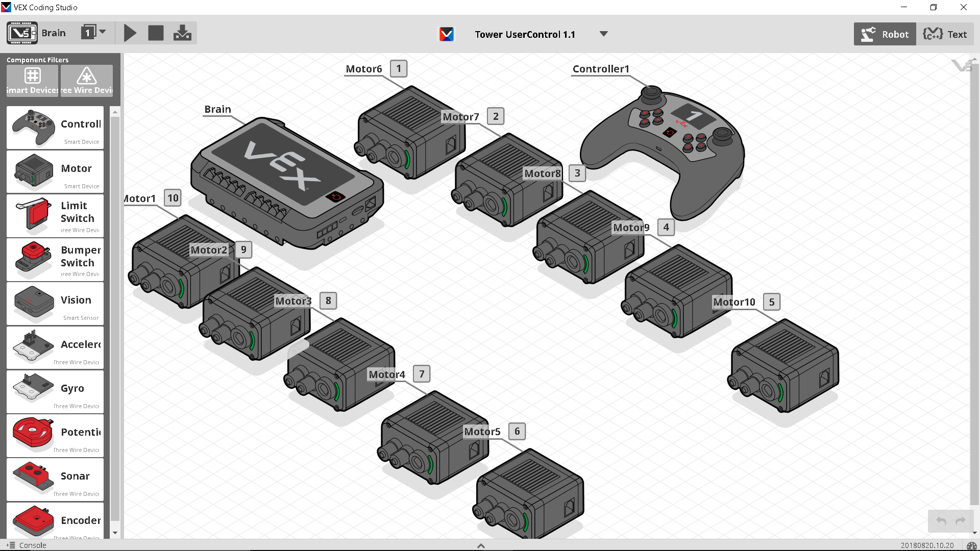Click the Brain device on the canvas
The image size is (980, 551).
(x=287, y=184)
